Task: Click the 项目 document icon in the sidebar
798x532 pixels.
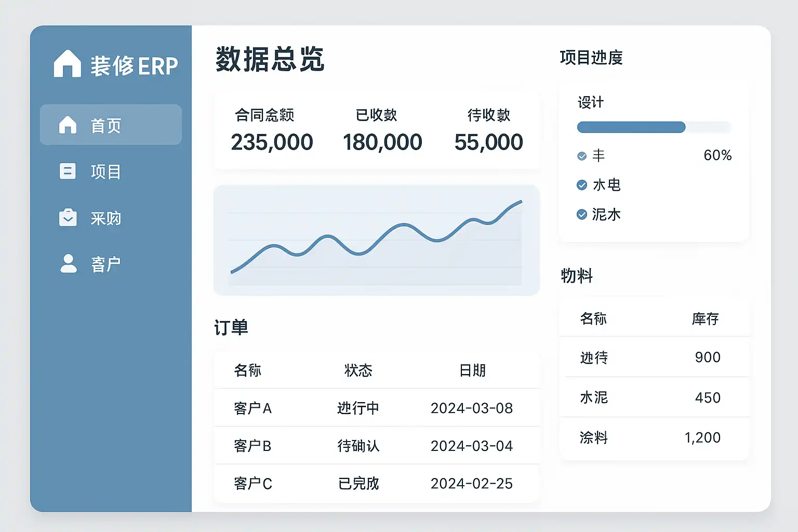Action: (x=68, y=171)
